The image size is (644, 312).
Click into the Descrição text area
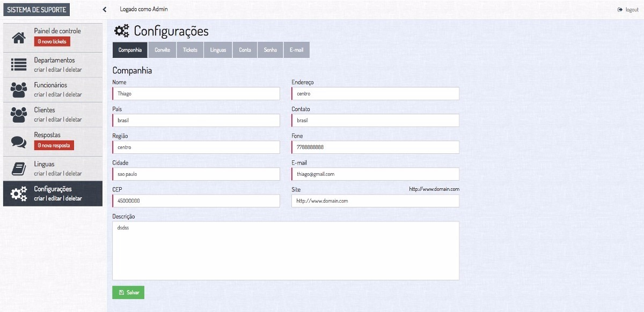(x=286, y=250)
